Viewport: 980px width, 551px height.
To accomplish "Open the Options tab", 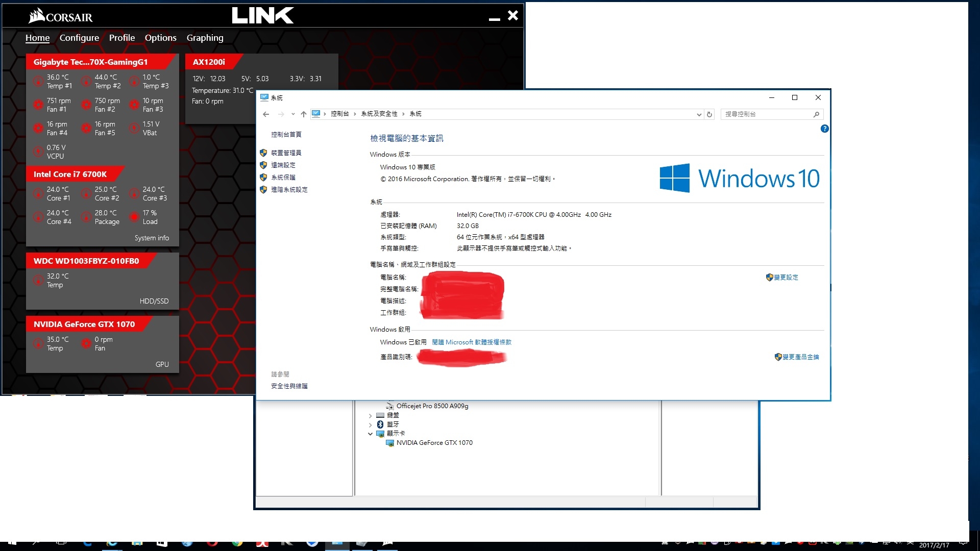I will [161, 38].
